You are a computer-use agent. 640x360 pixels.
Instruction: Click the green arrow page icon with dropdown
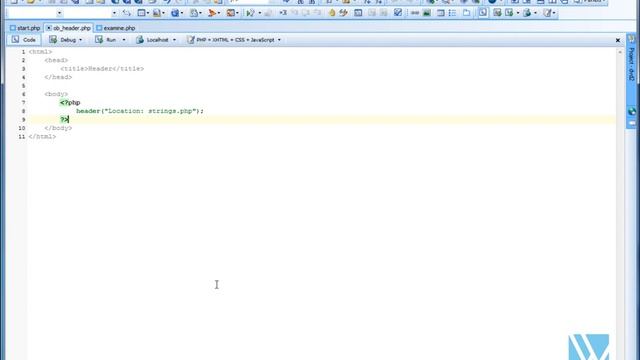[x=509, y=13]
